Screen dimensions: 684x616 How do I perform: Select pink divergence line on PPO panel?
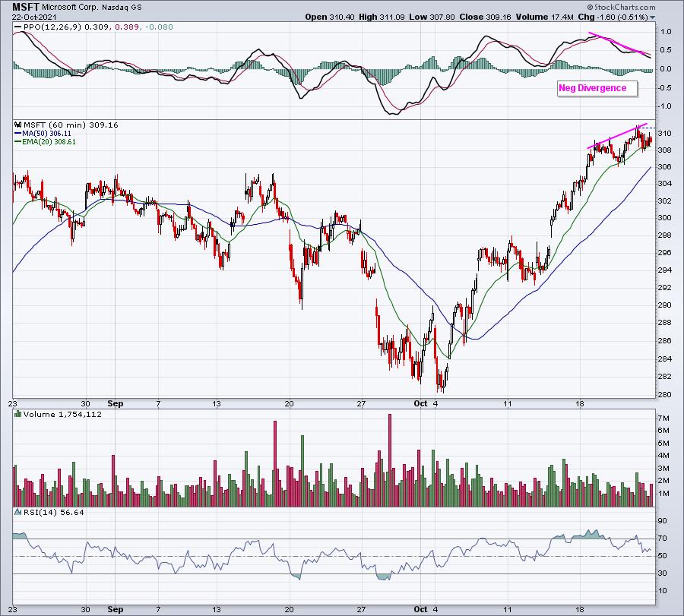[x=619, y=45]
